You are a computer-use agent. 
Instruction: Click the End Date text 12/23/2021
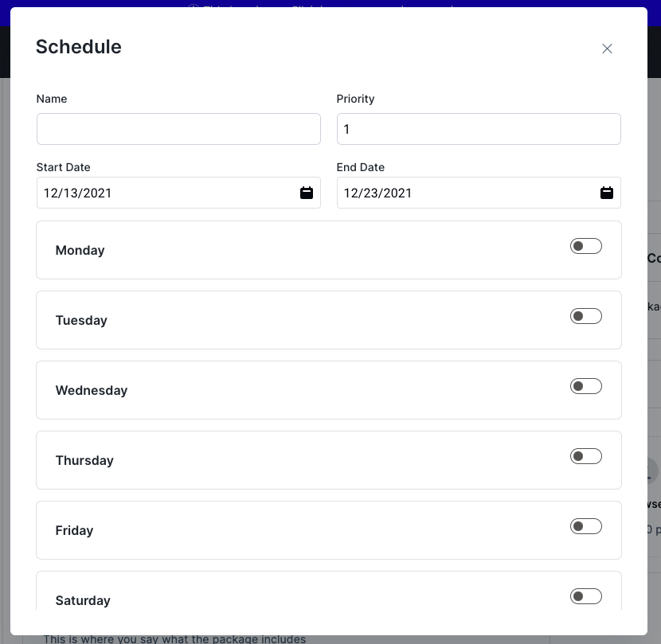378,193
